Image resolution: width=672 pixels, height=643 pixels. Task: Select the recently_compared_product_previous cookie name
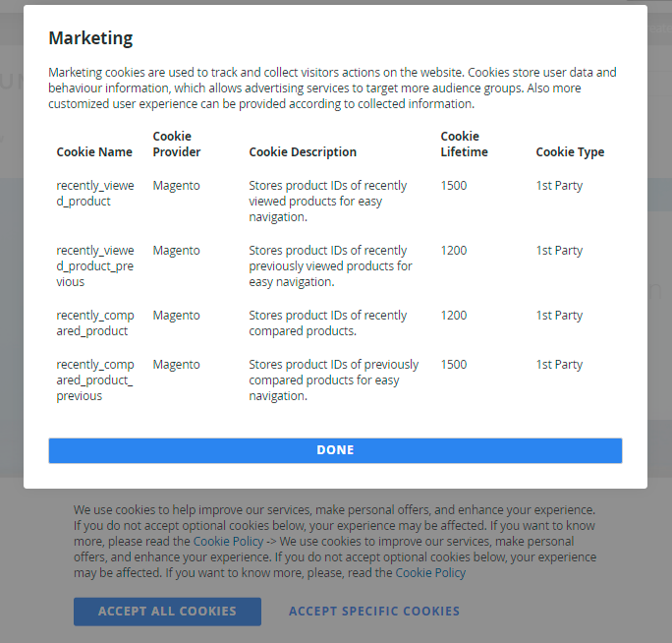pyautogui.click(x=95, y=380)
